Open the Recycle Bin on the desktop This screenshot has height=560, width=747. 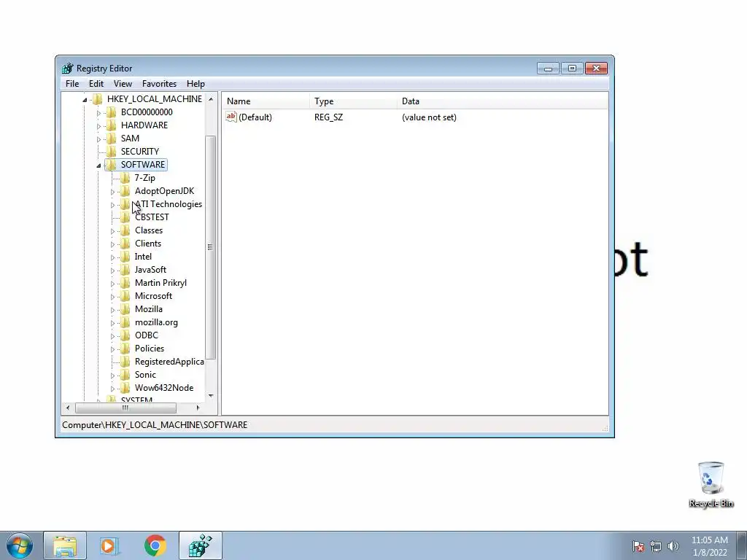pos(711,484)
